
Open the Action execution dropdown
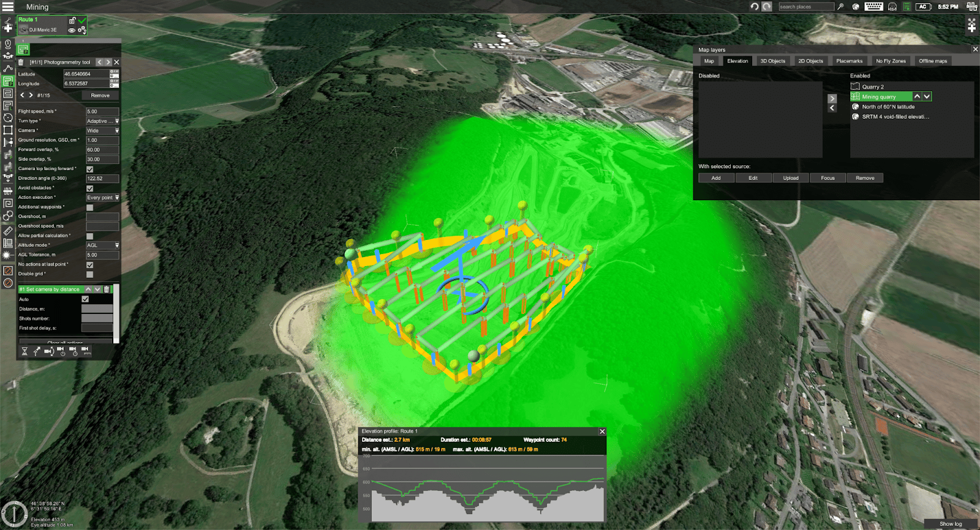tap(102, 198)
